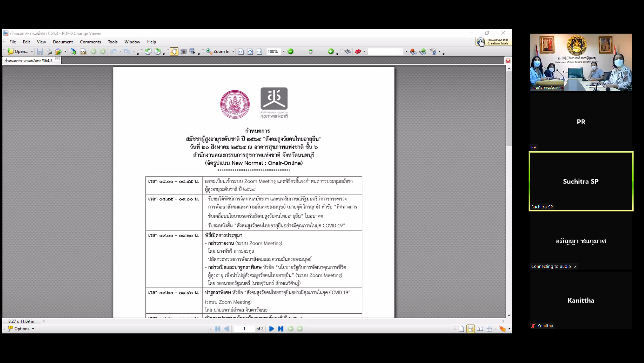This screenshot has height=363, width=644.
Task: Set view to Actual Size
Action: (241, 51)
